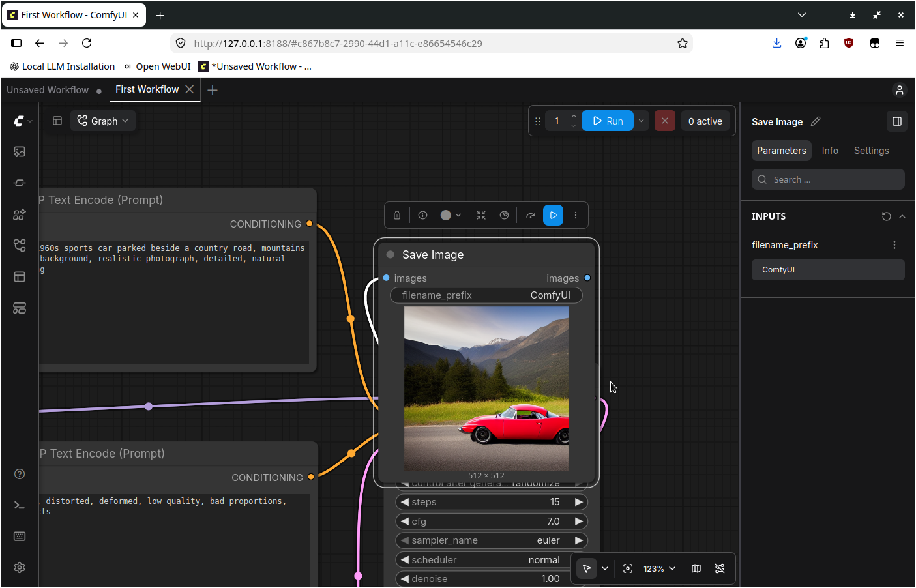The width and height of the screenshot is (916, 588).
Task: Click the 0 active queue button
Action: point(705,121)
